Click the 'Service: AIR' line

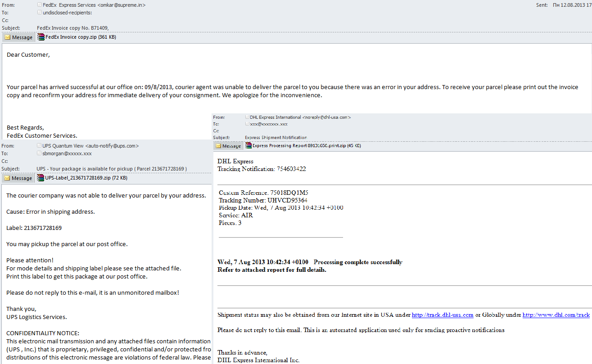tap(236, 216)
